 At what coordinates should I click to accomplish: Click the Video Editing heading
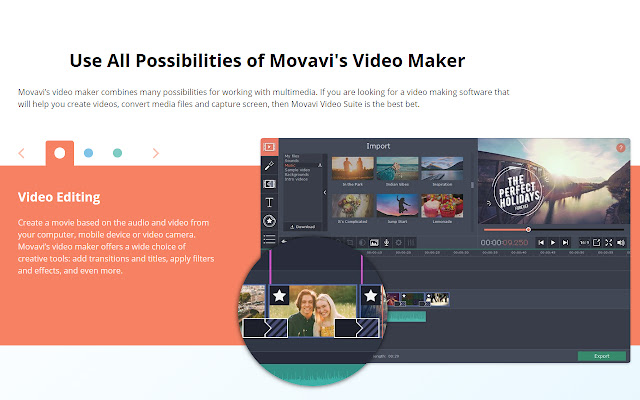pos(59,197)
